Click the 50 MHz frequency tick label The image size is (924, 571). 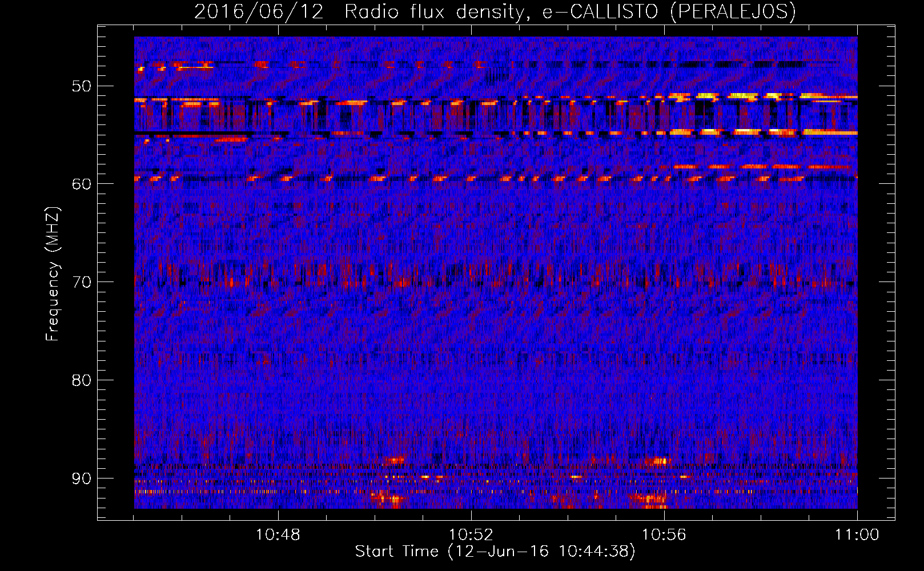point(81,87)
